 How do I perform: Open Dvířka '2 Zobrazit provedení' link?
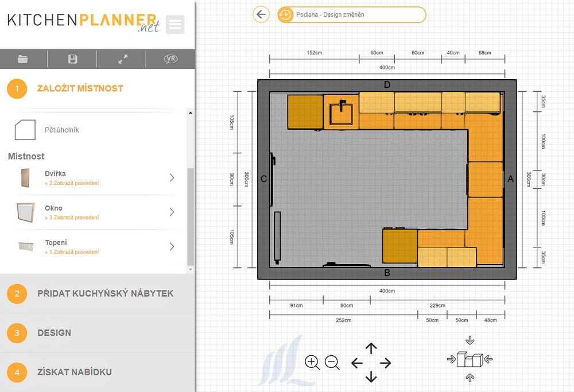[x=72, y=183]
